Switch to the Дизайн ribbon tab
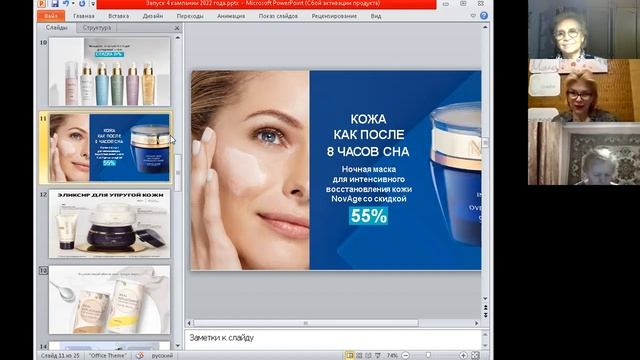Screen dimensions: 640x360 153,16
